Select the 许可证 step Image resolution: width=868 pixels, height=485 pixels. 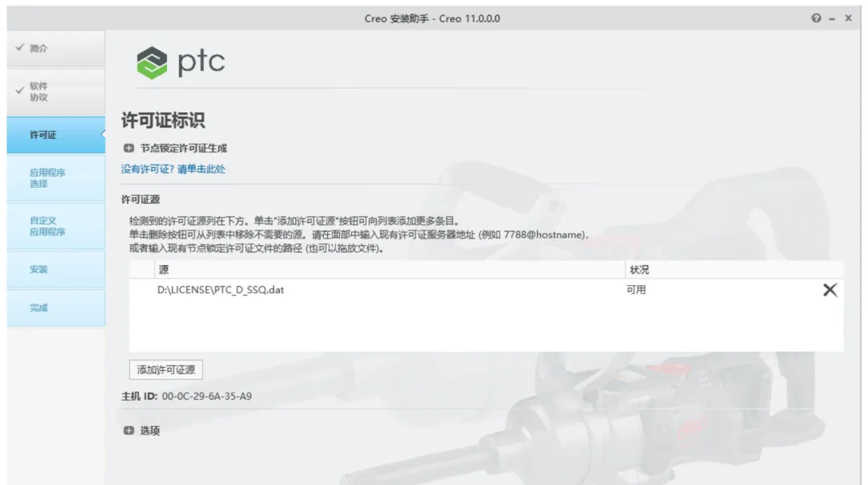click(x=56, y=135)
